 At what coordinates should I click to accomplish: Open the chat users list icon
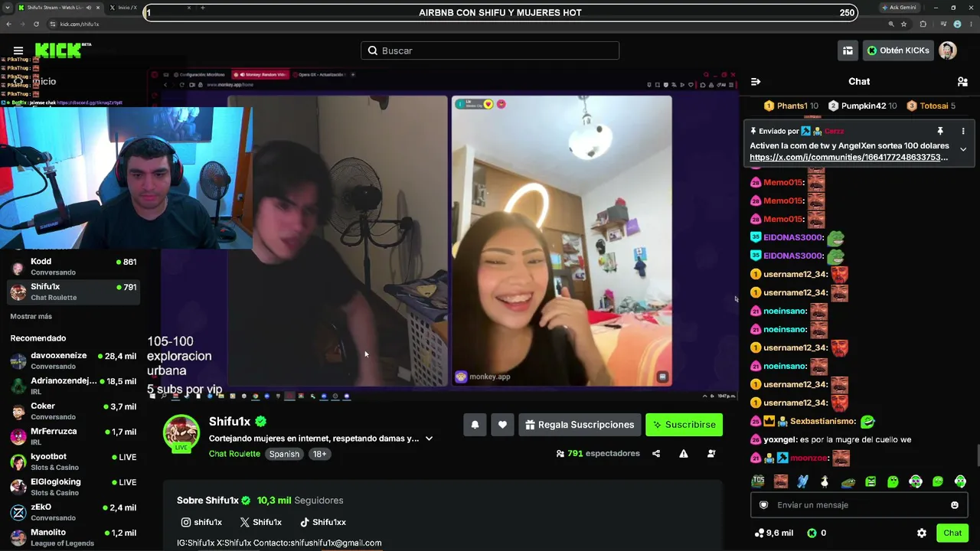point(962,82)
